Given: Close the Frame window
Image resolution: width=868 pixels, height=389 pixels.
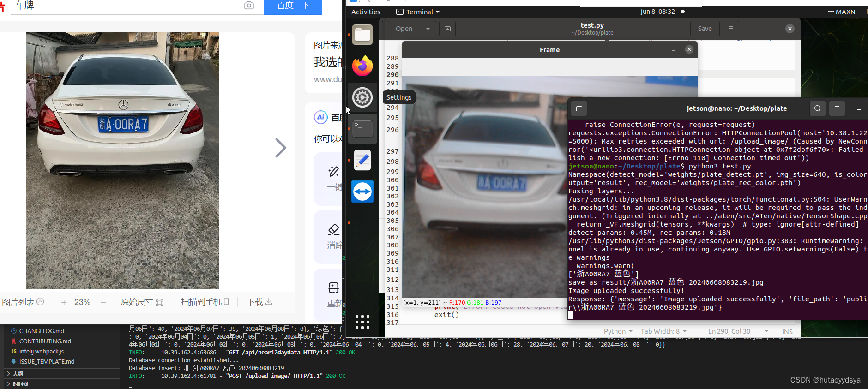Looking at the screenshot, I should pos(689,49).
